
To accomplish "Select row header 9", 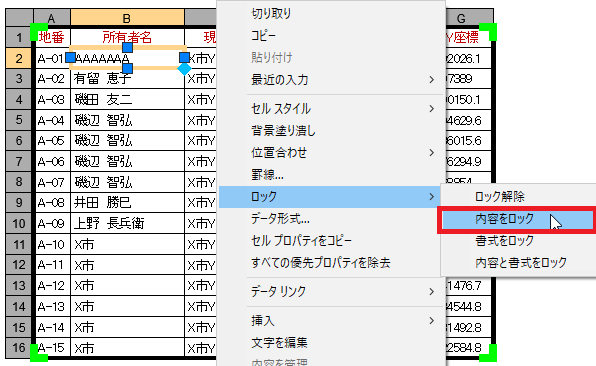I will 19,202.
